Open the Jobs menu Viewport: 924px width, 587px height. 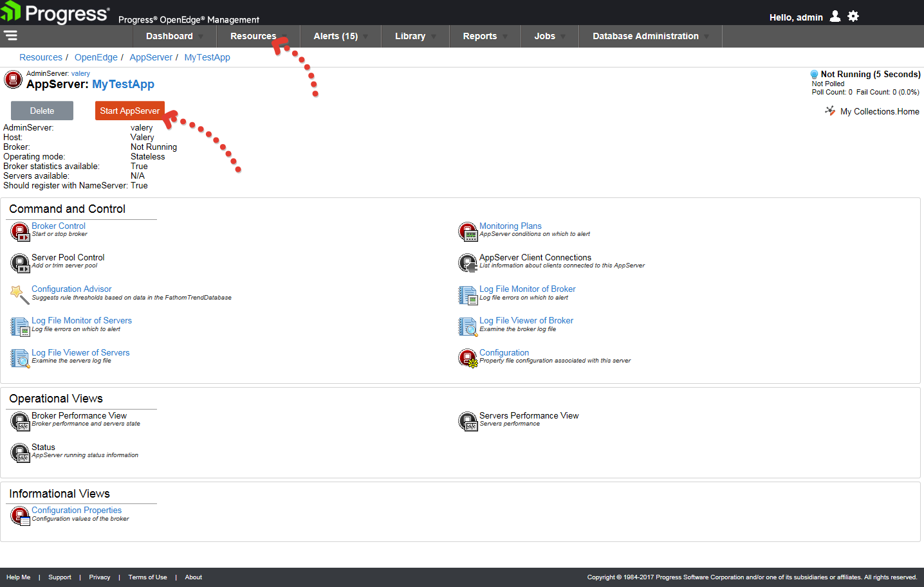[544, 36]
